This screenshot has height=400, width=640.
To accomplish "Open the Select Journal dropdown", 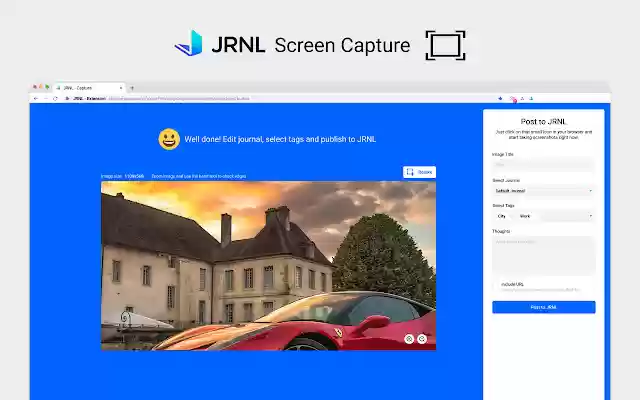I will click(544, 191).
